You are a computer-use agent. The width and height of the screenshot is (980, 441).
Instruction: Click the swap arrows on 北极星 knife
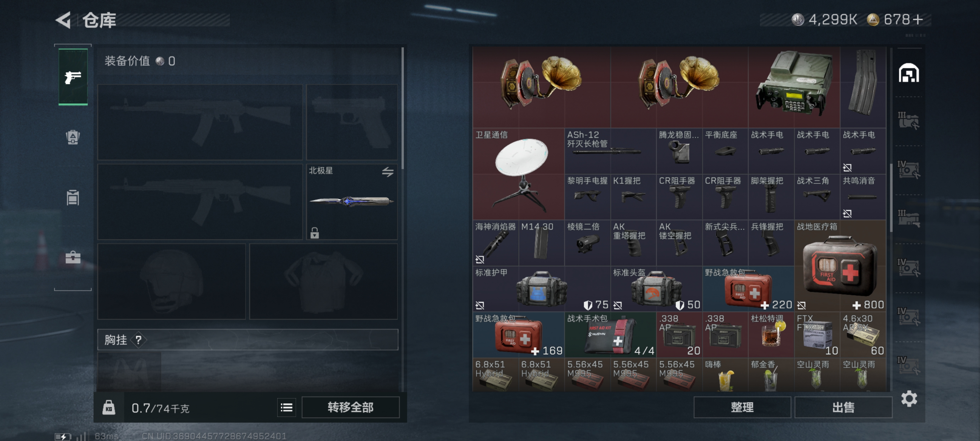click(388, 171)
